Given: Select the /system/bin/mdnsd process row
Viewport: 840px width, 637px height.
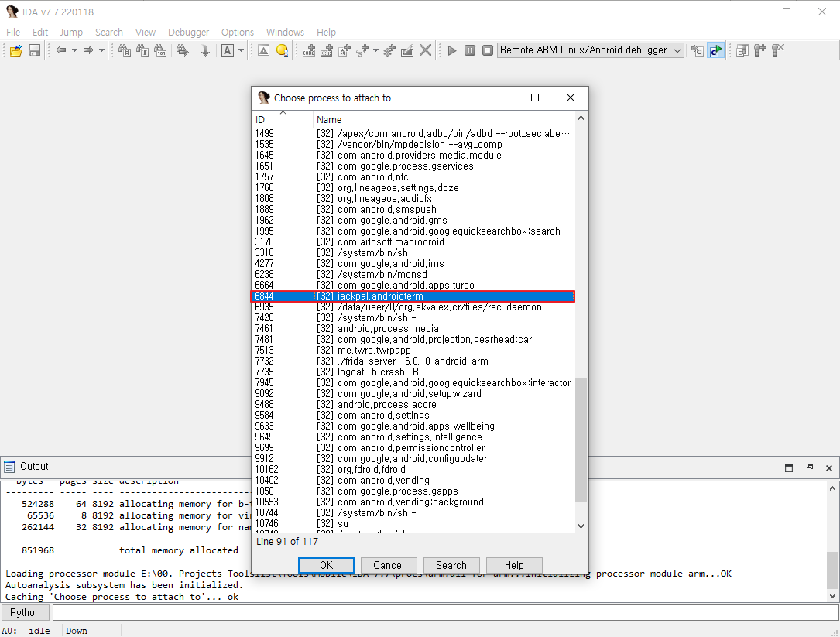Looking at the screenshot, I should [x=413, y=274].
